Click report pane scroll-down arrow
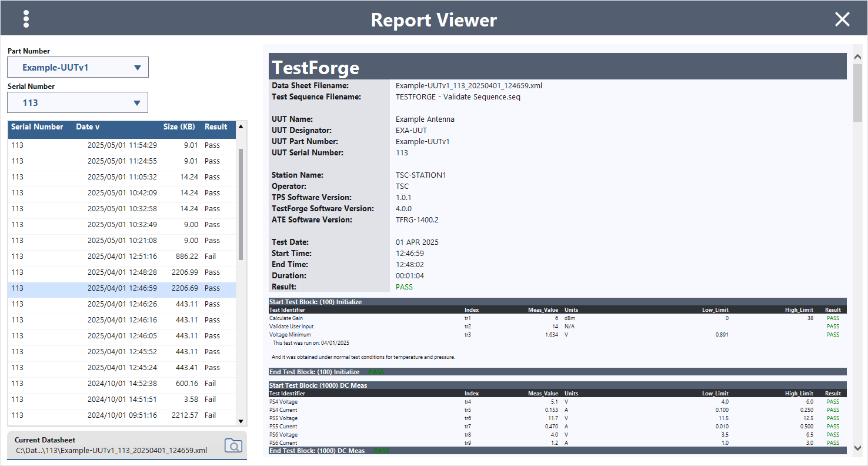868x466 pixels. click(x=857, y=448)
